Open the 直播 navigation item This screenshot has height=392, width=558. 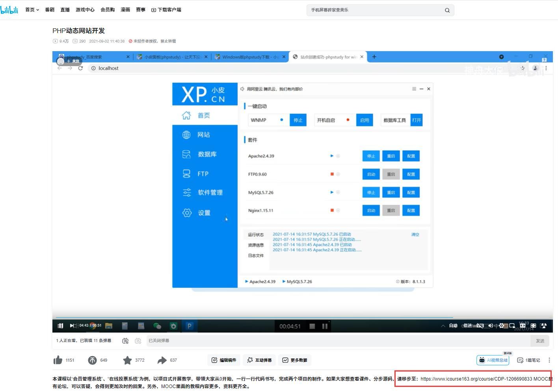click(65, 10)
